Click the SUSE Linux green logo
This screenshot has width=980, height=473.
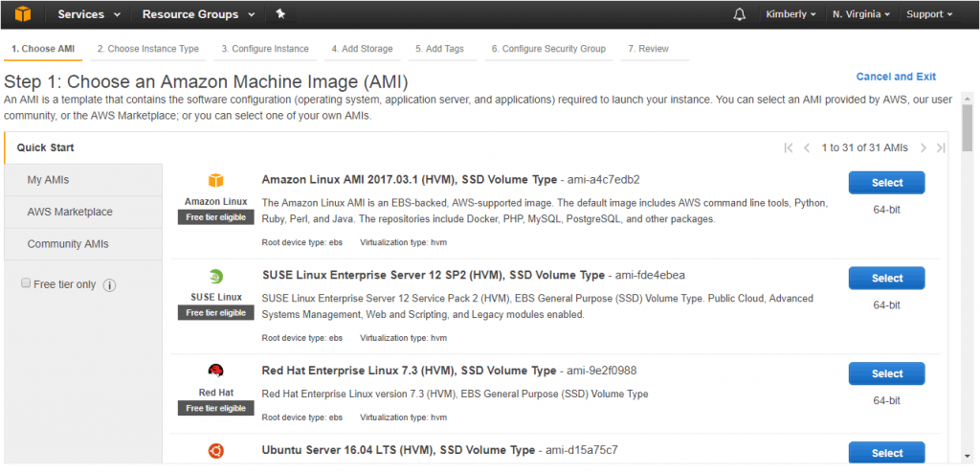click(215, 277)
